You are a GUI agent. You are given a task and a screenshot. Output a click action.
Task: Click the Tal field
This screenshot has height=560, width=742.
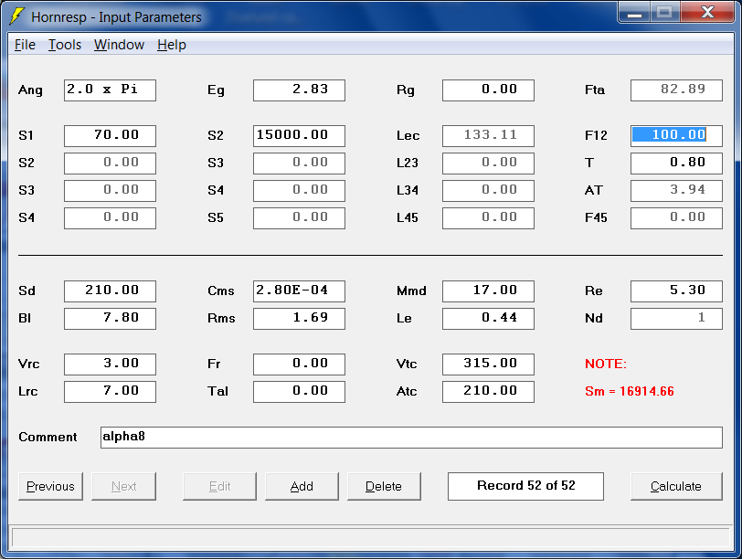(299, 392)
